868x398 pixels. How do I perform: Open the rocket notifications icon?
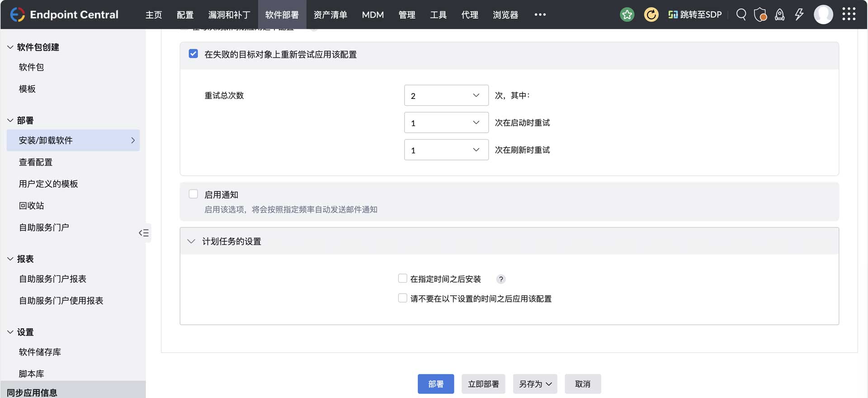pyautogui.click(x=780, y=14)
